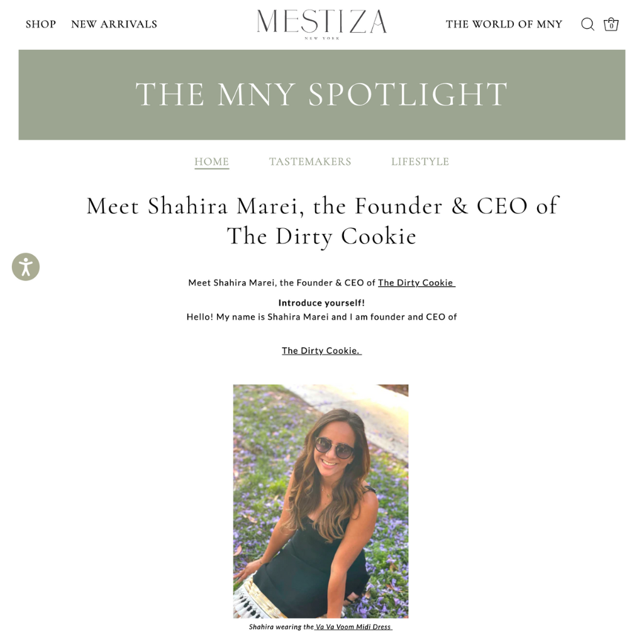Open the SHOP menu
644x644 pixels.
[x=41, y=25]
